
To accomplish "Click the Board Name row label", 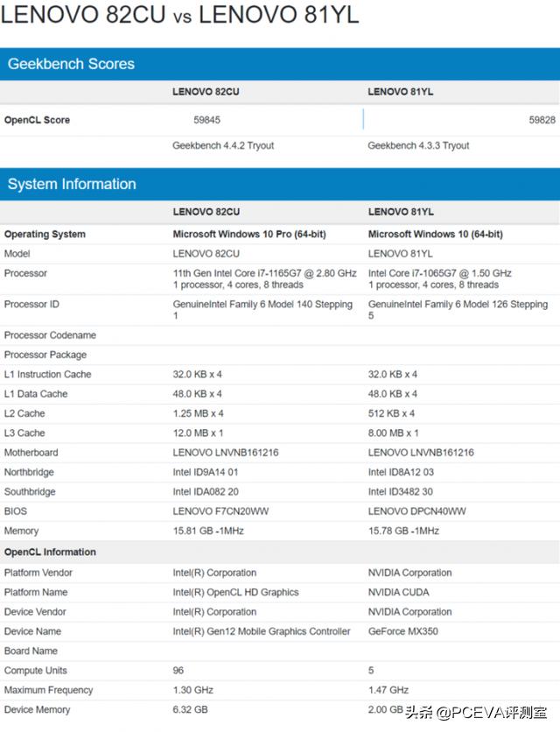I will pos(31,651).
